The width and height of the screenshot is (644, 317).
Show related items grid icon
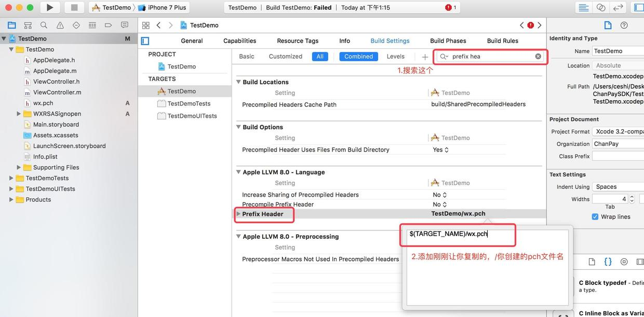[146, 25]
